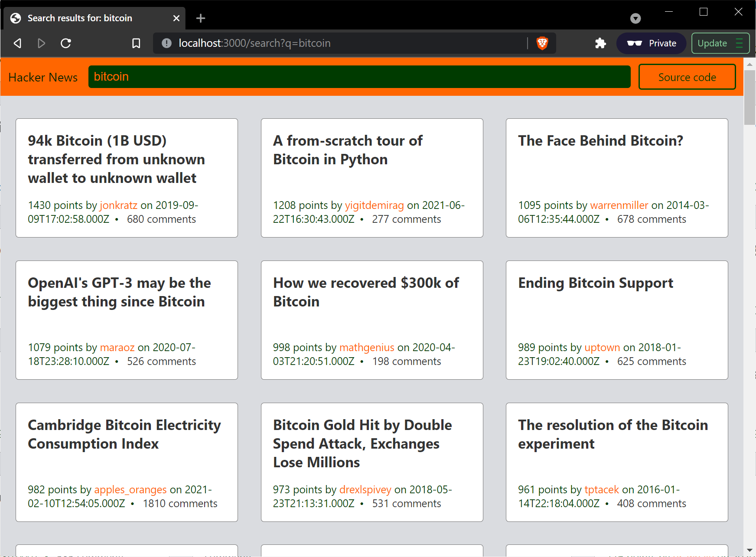This screenshot has height=557, width=756.
Task: Click the Private window indicator
Action: pyautogui.click(x=651, y=43)
